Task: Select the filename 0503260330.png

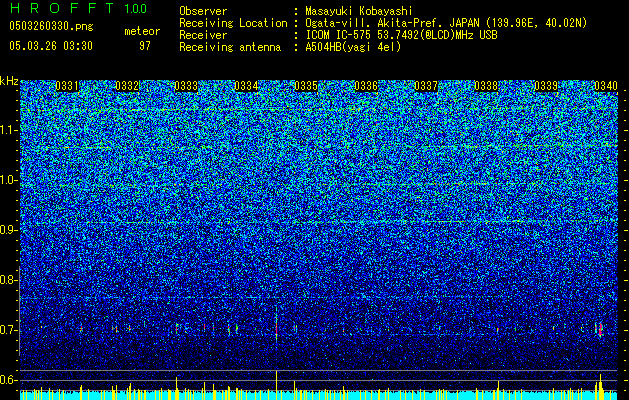Action: tap(51, 26)
